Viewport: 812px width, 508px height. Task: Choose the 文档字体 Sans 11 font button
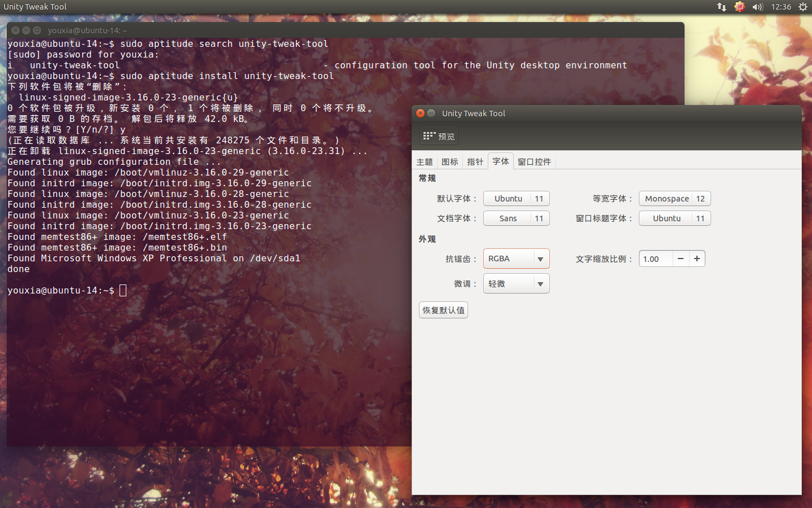(516, 218)
